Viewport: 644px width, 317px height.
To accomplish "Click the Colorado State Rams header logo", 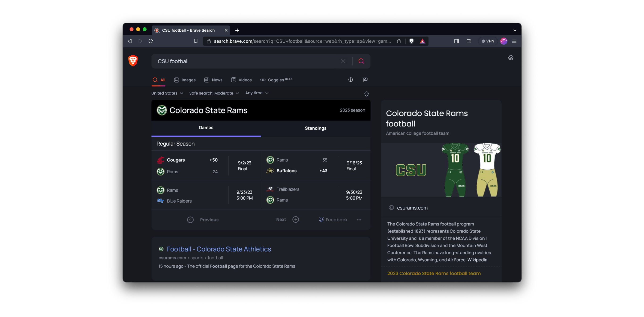I will (x=162, y=110).
